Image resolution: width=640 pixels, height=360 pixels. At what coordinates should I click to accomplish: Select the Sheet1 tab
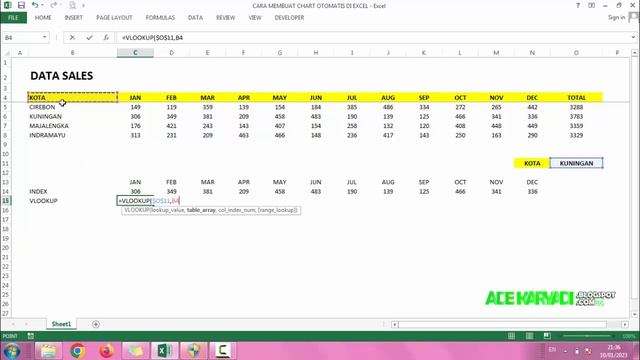click(x=61, y=324)
